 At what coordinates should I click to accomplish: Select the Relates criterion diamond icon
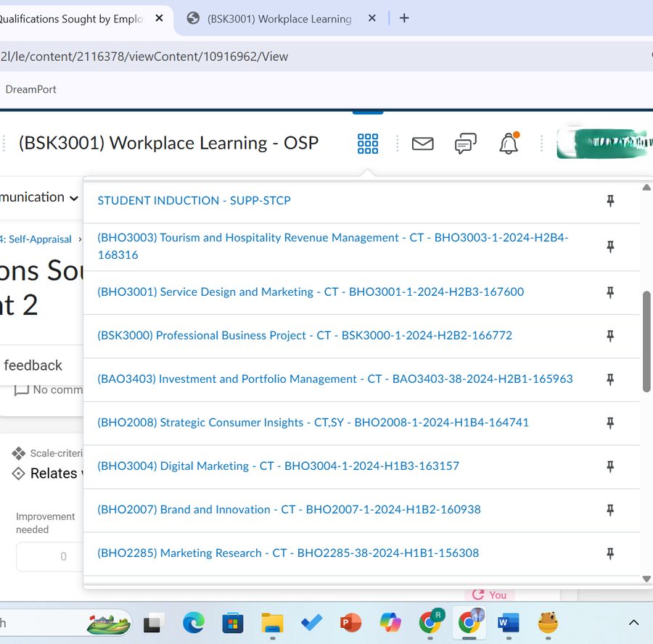click(x=18, y=474)
